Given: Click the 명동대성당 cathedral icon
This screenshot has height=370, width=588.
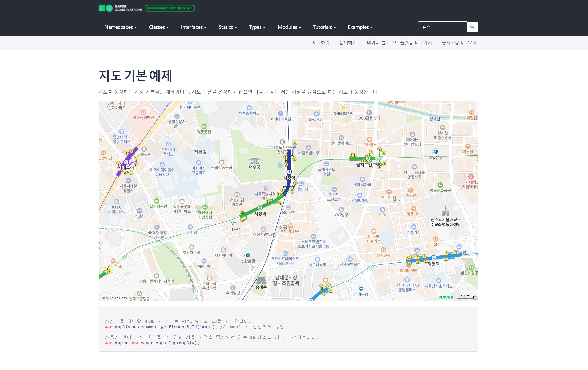Looking at the screenshot, I should (446, 211).
